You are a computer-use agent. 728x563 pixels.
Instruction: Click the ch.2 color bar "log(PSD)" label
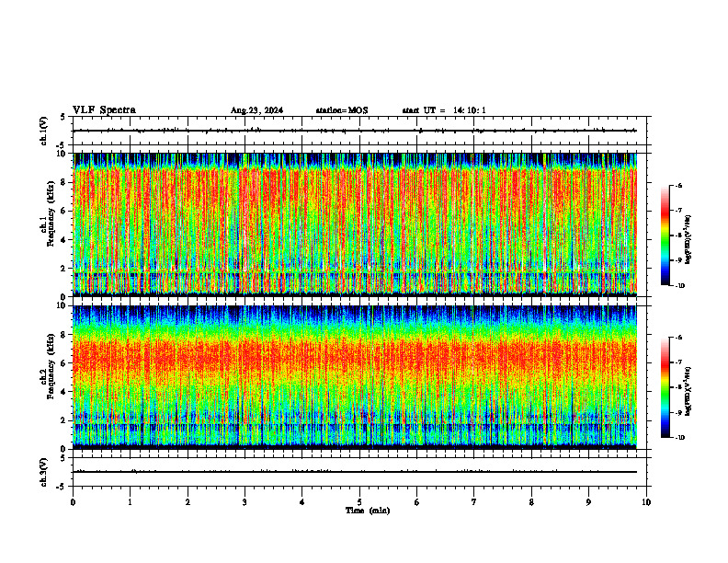point(688,390)
